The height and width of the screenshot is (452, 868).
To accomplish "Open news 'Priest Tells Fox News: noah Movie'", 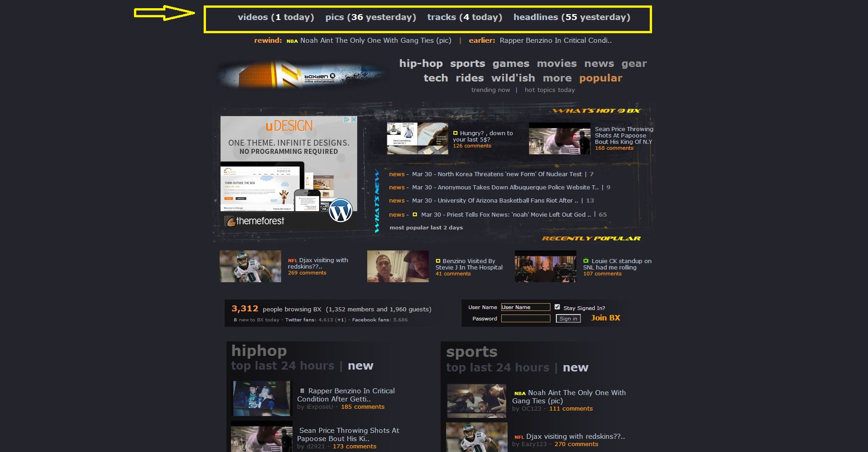I will coord(506,215).
